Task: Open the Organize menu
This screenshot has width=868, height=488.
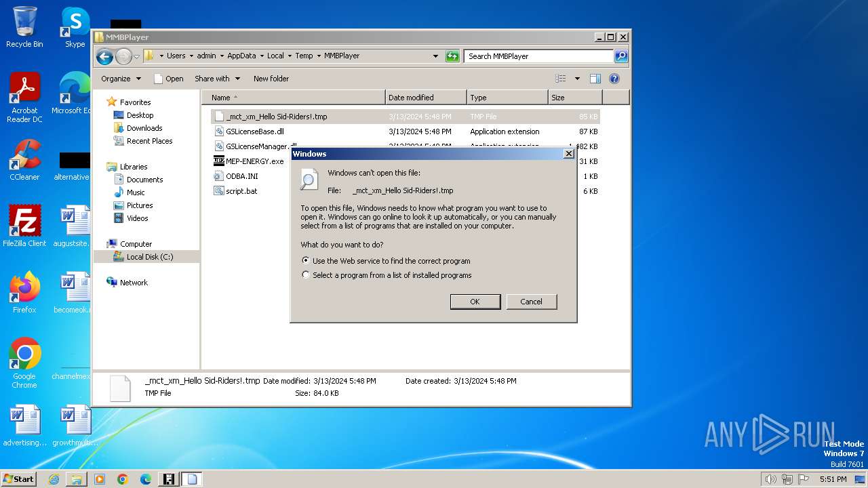Action: [121, 79]
